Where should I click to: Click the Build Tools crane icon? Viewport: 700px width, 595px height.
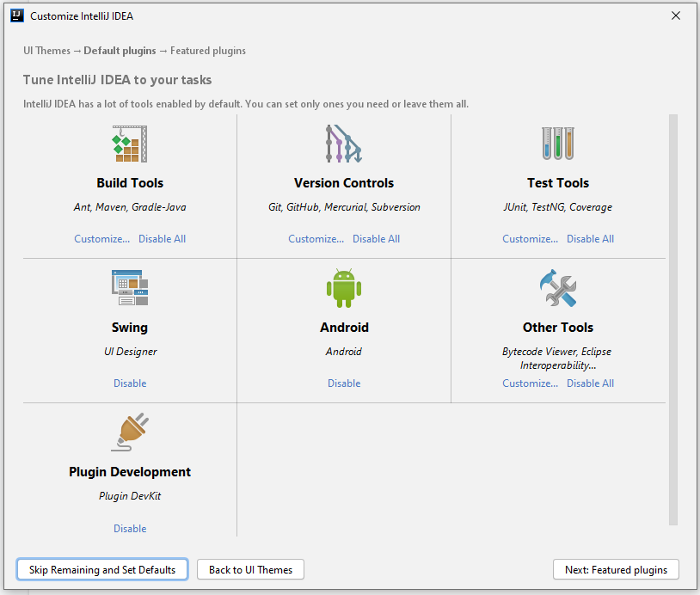[x=130, y=144]
